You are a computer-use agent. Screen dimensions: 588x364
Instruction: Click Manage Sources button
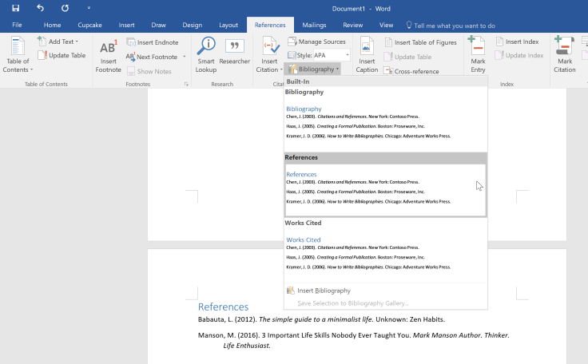317,42
